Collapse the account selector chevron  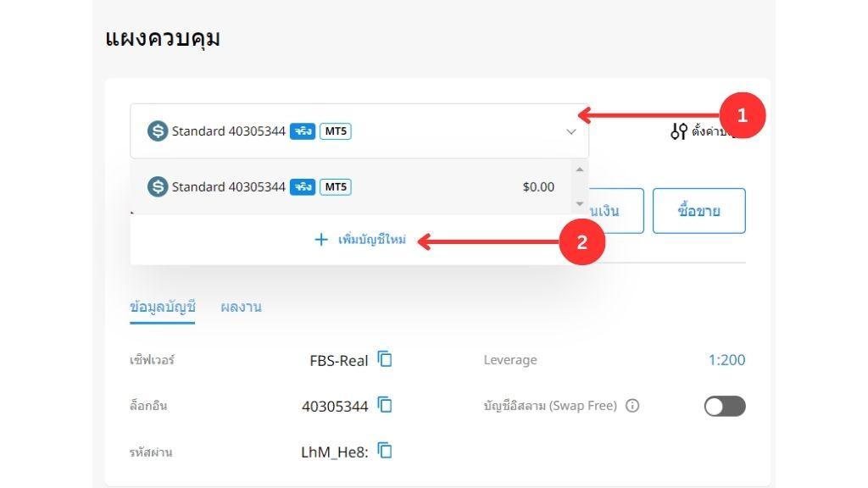571,132
